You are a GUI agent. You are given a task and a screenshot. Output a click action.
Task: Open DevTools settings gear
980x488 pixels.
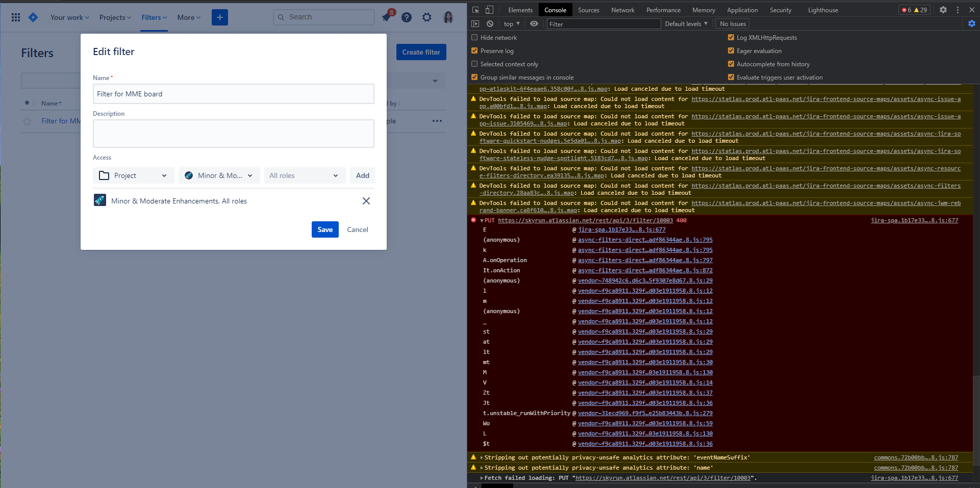tap(943, 10)
